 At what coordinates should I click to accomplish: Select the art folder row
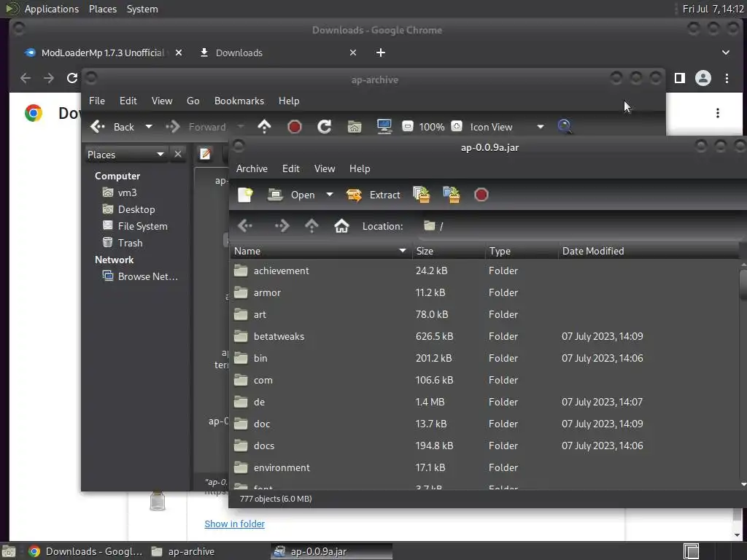tap(484, 314)
